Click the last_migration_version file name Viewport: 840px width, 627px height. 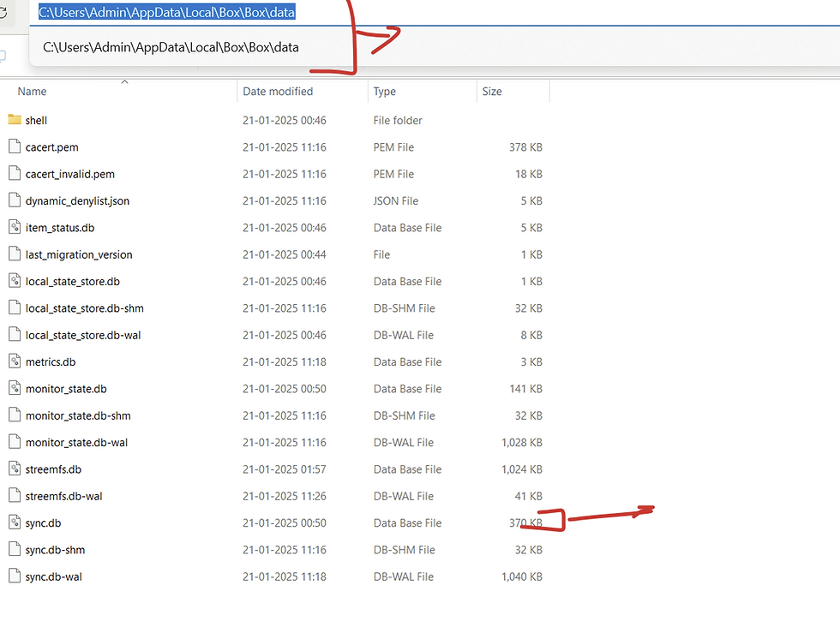pos(79,254)
